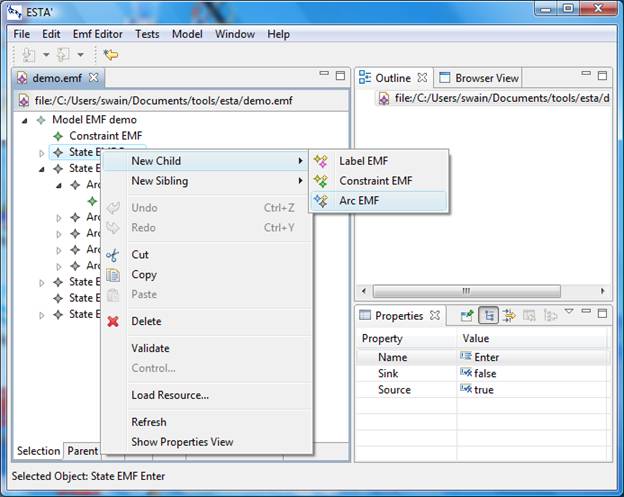Click the Arc EMF submenu icon
Screen dimensions: 624x497
320,201
